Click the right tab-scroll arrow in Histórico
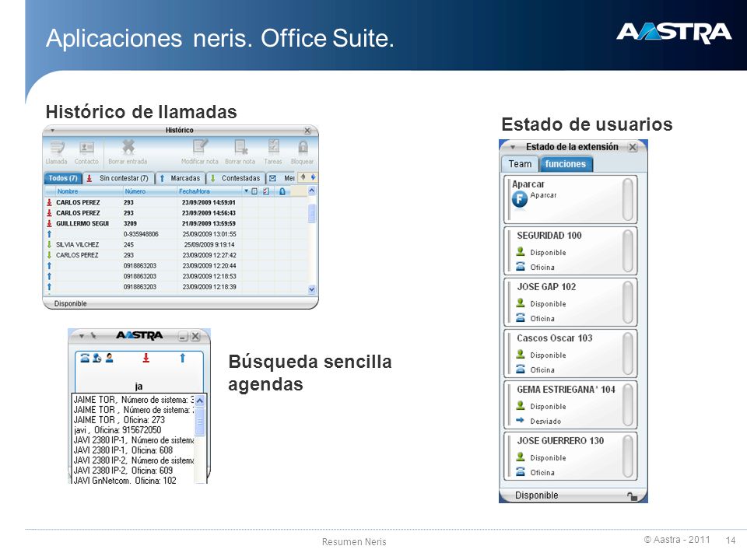The width and height of the screenshot is (747, 560). coord(313,177)
